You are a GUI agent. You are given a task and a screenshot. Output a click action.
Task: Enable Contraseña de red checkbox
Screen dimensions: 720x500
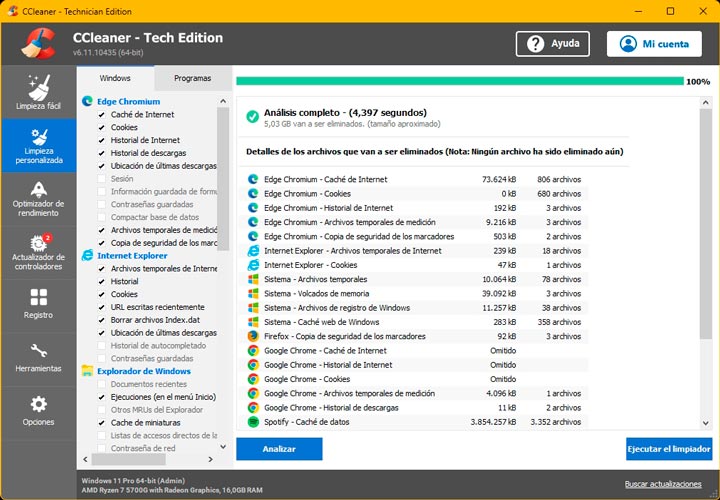(x=101, y=448)
